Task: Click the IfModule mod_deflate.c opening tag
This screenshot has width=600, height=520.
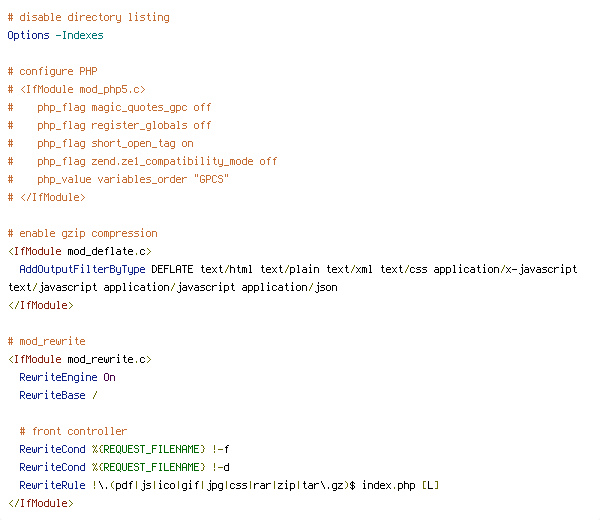Action: pyautogui.click(x=80, y=251)
